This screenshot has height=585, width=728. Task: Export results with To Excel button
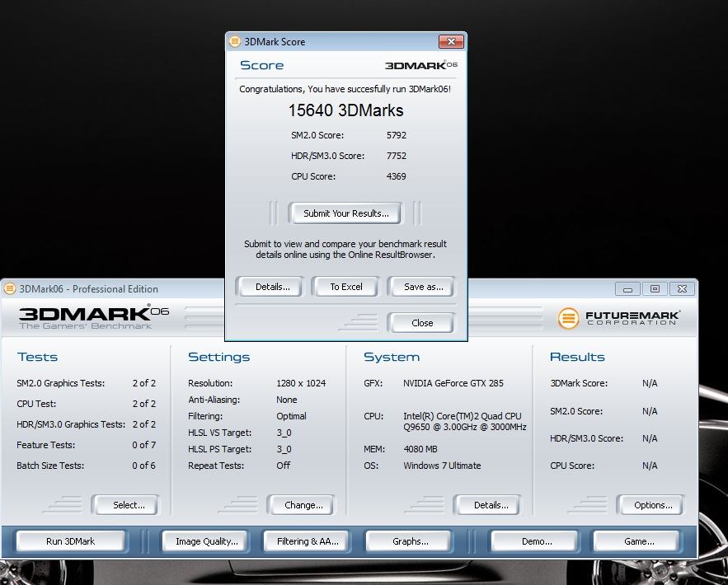(346, 287)
